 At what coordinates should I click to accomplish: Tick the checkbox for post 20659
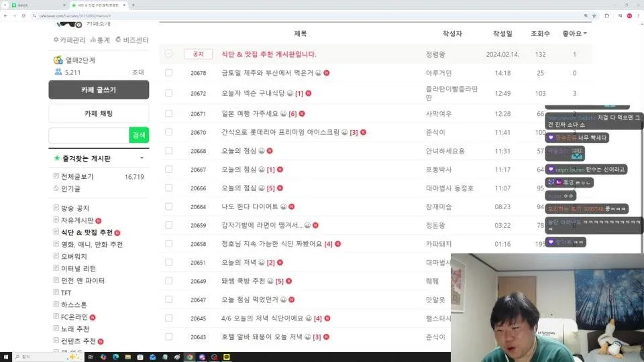coord(169,225)
